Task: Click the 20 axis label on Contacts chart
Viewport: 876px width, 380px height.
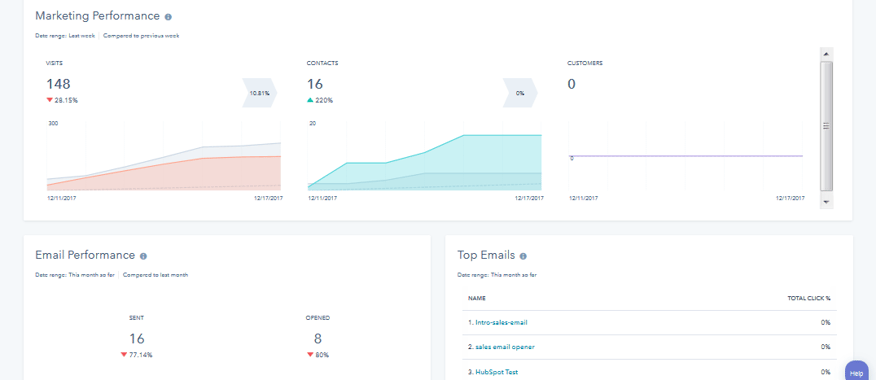Action: [313, 124]
